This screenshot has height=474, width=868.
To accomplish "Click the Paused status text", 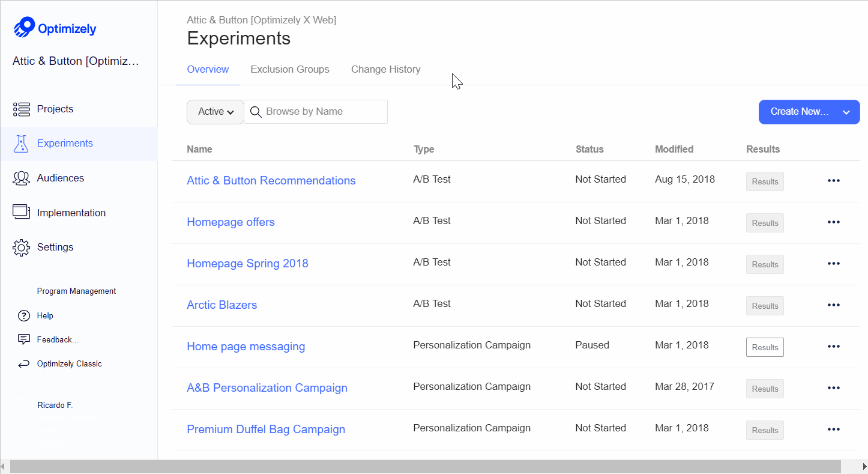I will point(592,345).
